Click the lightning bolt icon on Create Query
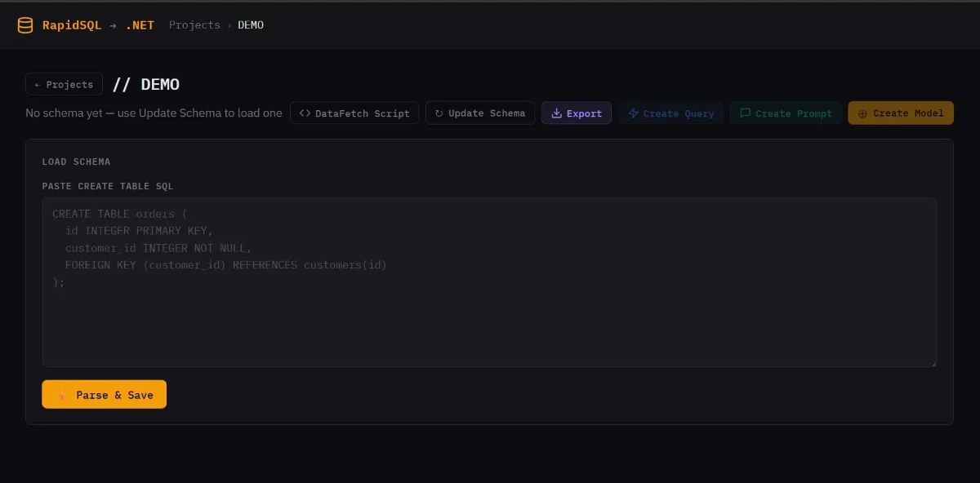The image size is (980, 483). (x=633, y=113)
